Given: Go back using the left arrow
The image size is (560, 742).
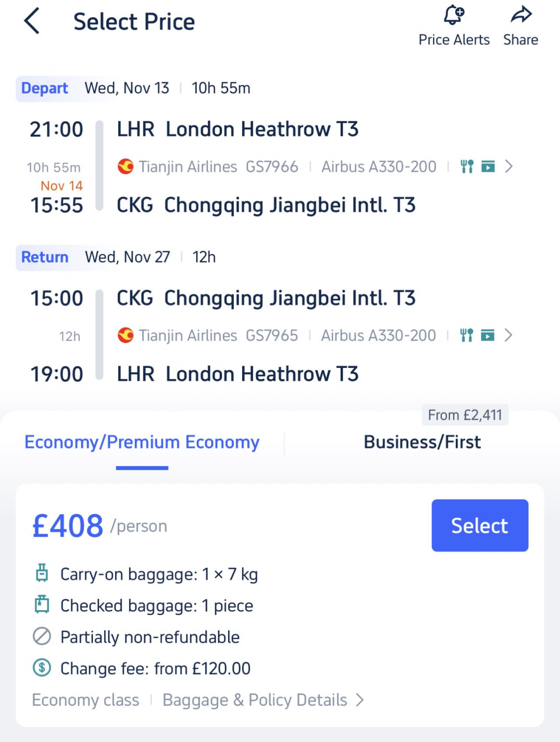Looking at the screenshot, I should click(32, 22).
